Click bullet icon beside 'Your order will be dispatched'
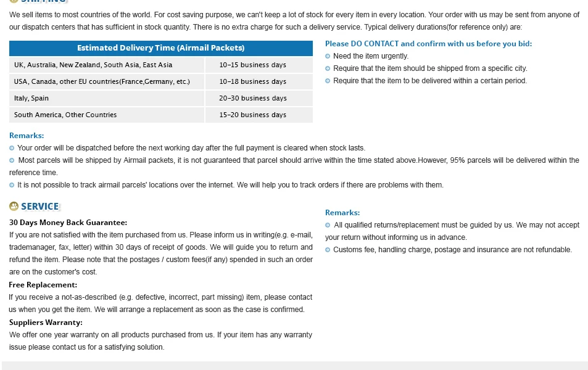 [12, 148]
